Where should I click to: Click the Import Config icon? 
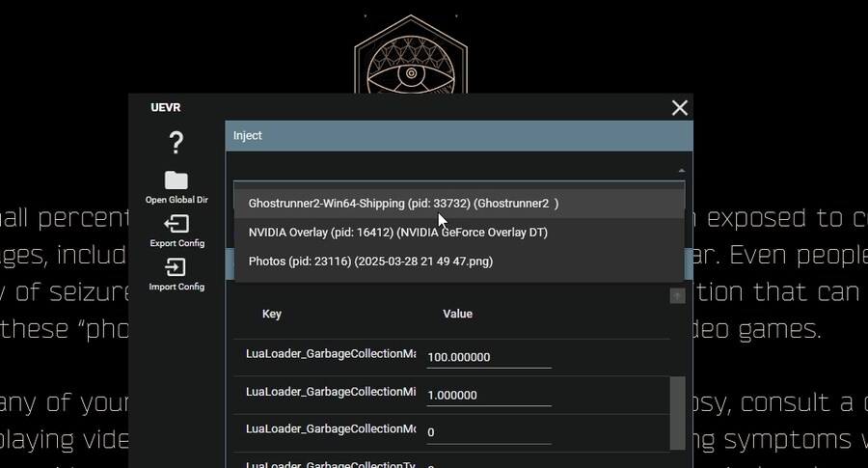coord(176,267)
